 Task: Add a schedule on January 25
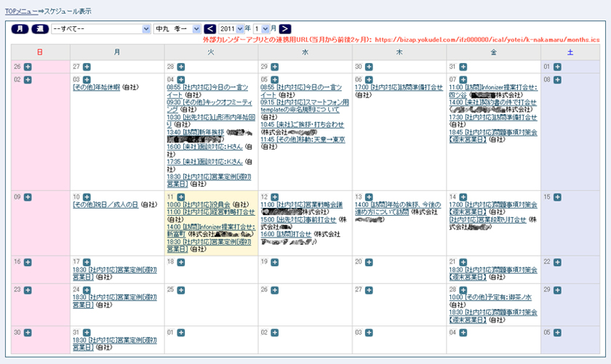click(181, 289)
